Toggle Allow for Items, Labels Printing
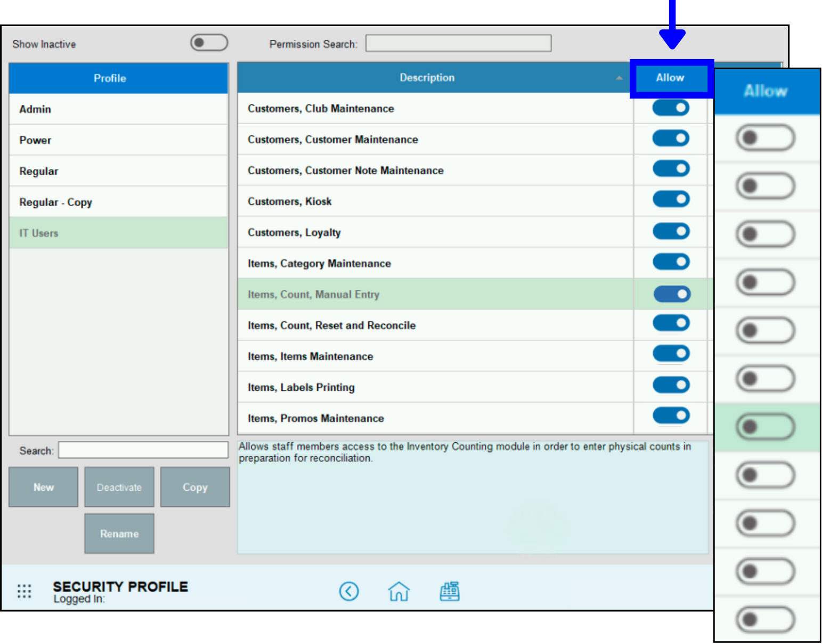 click(x=671, y=385)
